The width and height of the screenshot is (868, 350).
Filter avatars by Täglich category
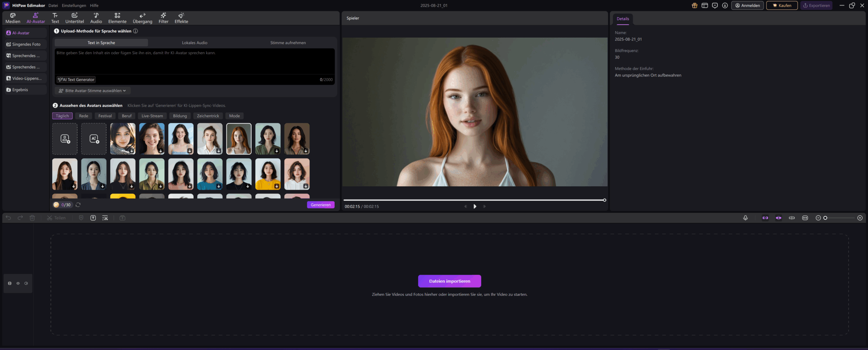(x=62, y=116)
